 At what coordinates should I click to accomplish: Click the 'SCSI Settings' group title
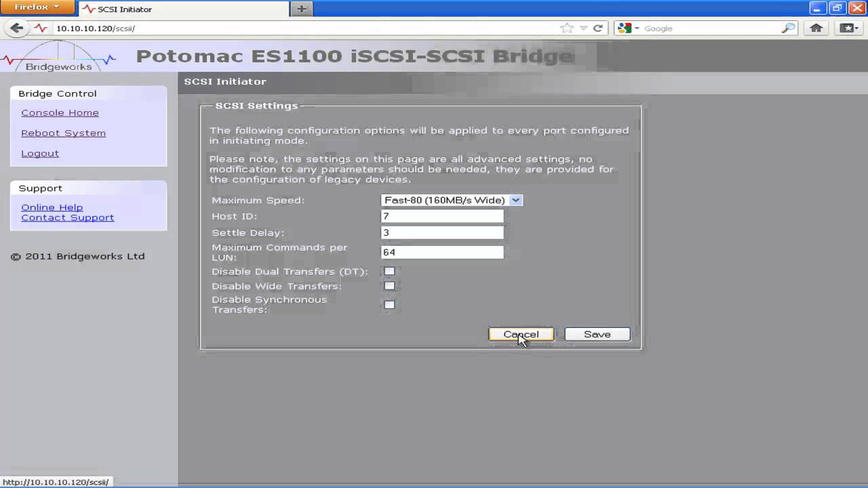256,106
